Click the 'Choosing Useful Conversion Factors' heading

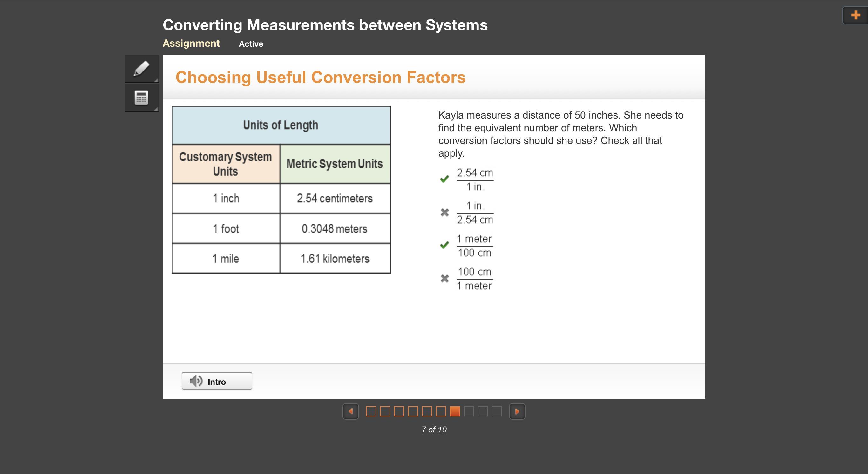click(321, 77)
